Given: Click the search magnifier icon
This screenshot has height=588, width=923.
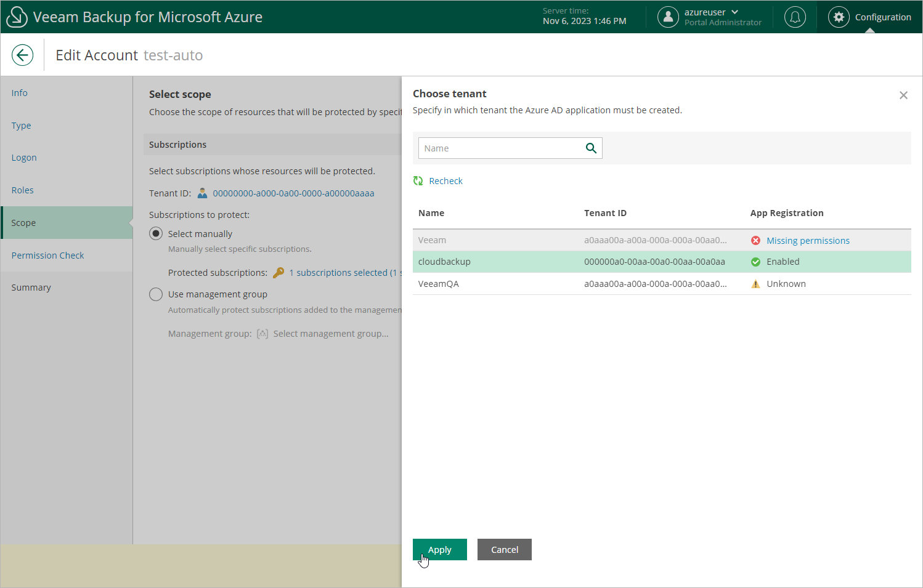Looking at the screenshot, I should pos(591,148).
